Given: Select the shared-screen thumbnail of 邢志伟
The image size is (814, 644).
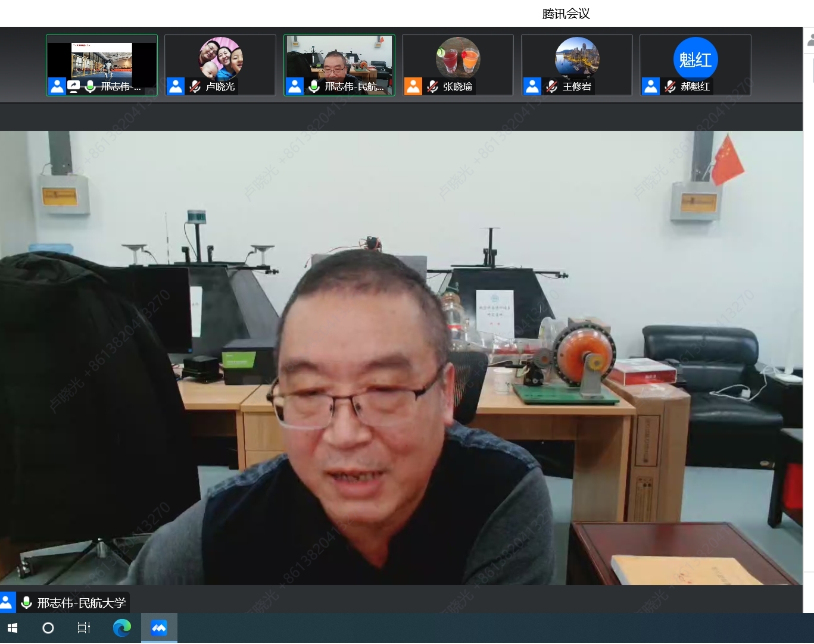Looking at the screenshot, I should pyautogui.click(x=102, y=61).
